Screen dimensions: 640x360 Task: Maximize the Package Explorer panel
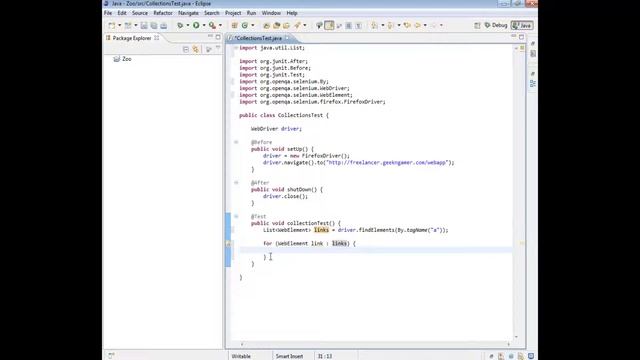(218, 37)
